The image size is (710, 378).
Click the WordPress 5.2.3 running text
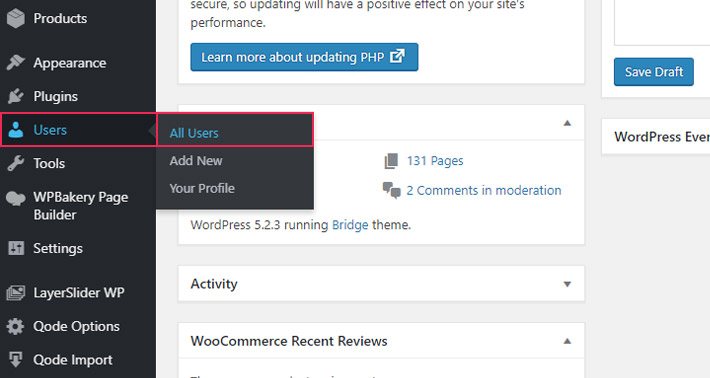pos(259,225)
